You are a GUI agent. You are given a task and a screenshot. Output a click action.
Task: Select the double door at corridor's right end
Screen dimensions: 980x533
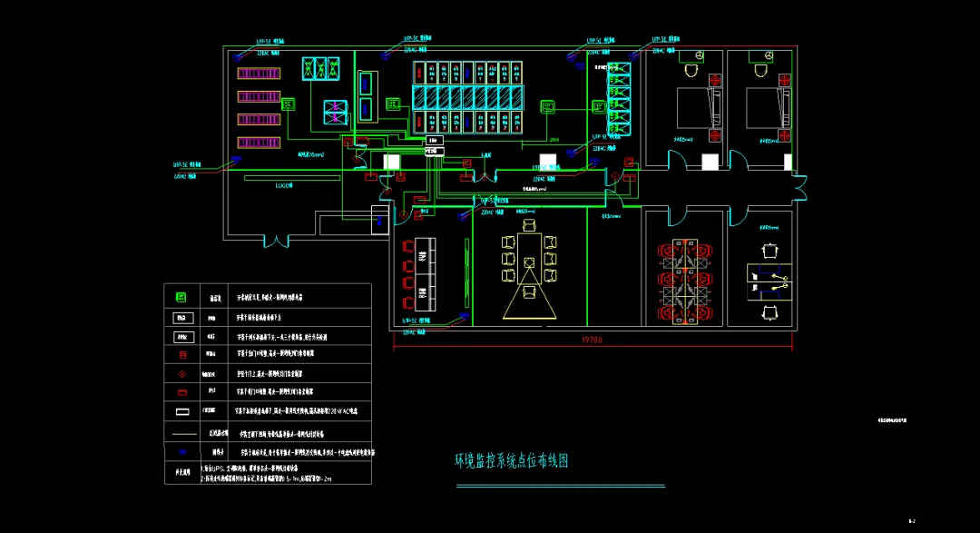coord(800,188)
